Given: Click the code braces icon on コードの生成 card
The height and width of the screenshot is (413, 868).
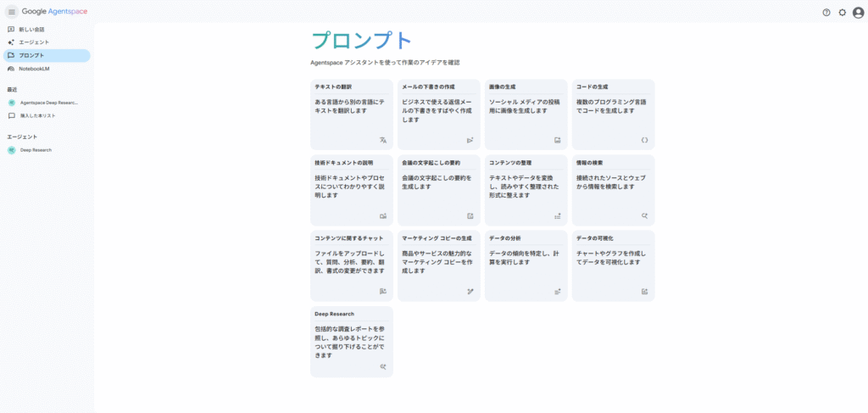Looking at the screenshot, I should pos(644,141).
